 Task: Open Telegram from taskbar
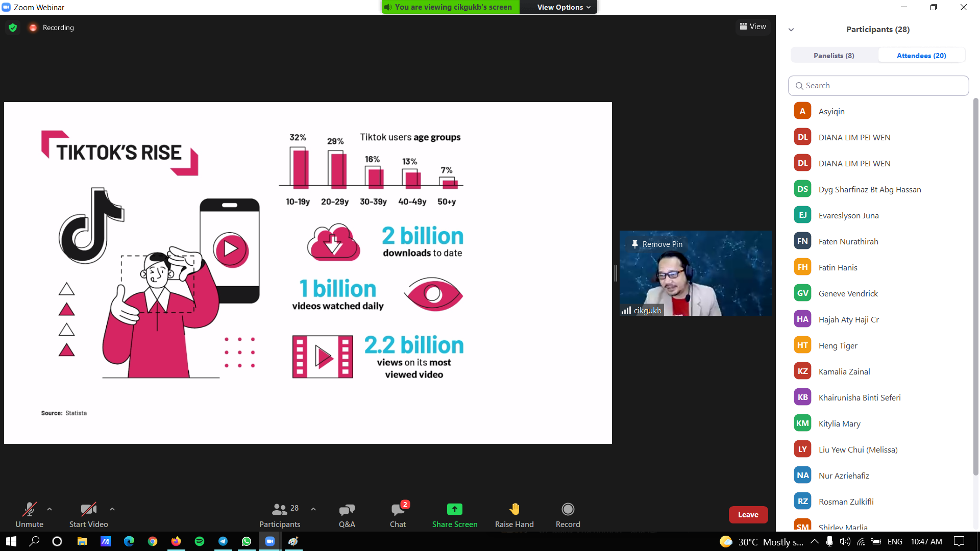coord(223,541)
